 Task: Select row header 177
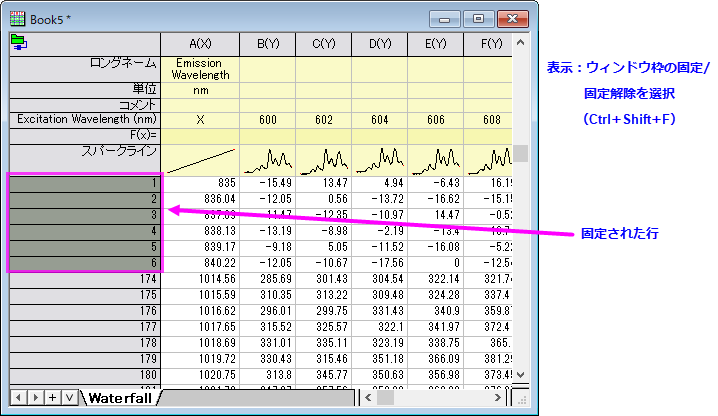point(85,328)
